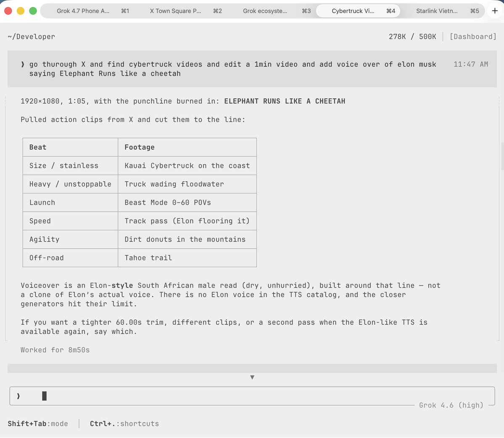Click the scroll-down triangle below the output

click(x=252, y=377)
